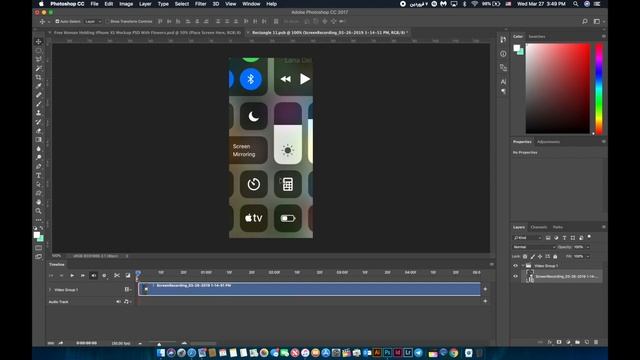The width and height of the screenshot is (640, 360).
Task: Click the hue spectrum slider
Action: pos(599,89)
